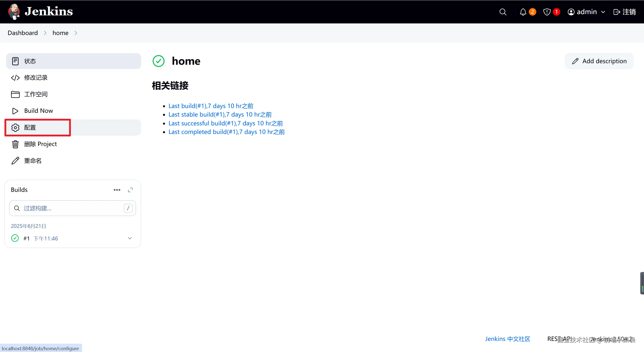Open 工作空间 in the sidebar
644x352 pixels.
click(36, 94)
